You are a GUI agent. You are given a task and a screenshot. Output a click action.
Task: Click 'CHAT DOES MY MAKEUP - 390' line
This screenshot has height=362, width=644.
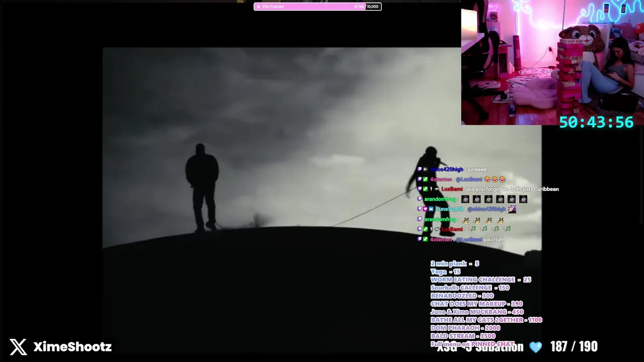coord(476,304)
